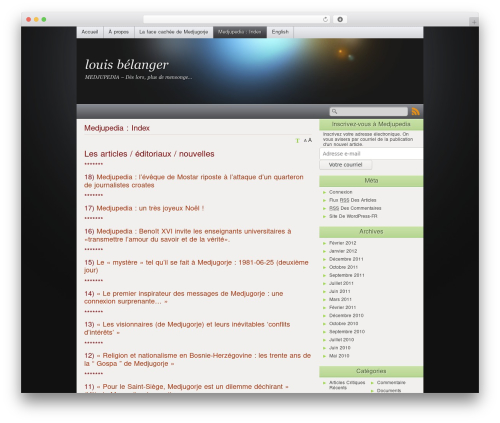
Task: Open the Février 2012 archive
Action: click(342, 243)
